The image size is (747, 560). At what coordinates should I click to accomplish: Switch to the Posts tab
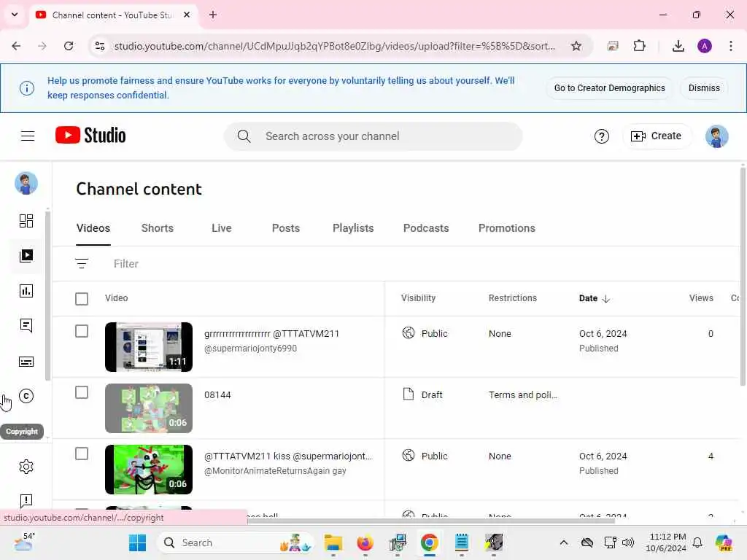click(286, 228)
